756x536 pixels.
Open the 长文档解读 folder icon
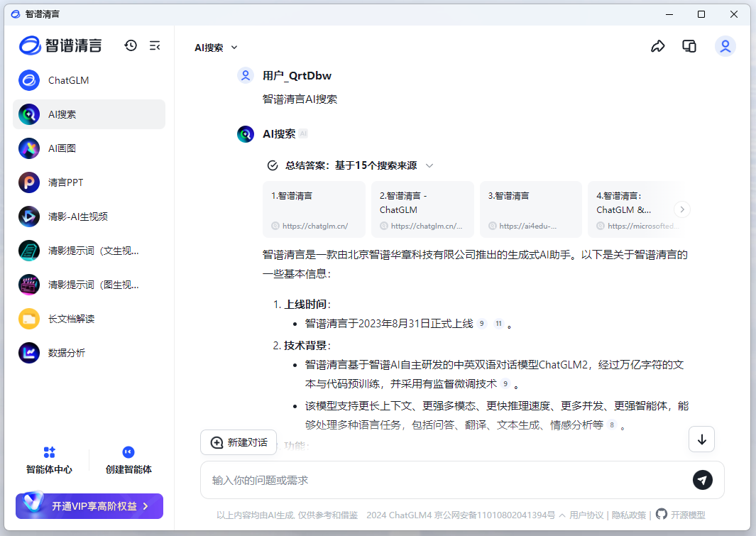click(29, 319)
